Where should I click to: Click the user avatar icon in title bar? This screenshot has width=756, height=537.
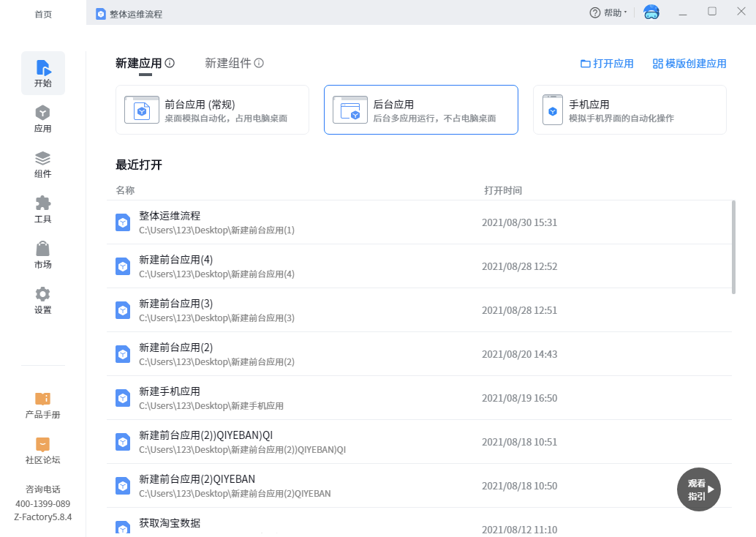coord(651,12)
